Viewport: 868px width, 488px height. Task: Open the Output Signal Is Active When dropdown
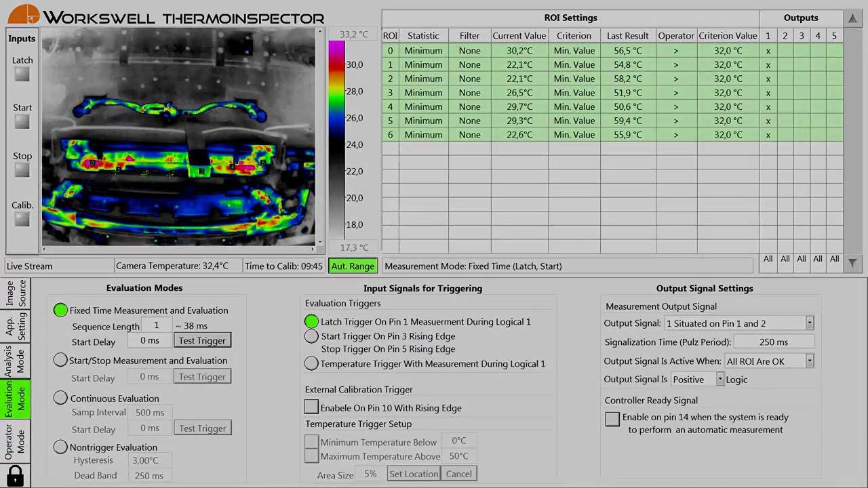pyautogui.click(x=810, y=361)
